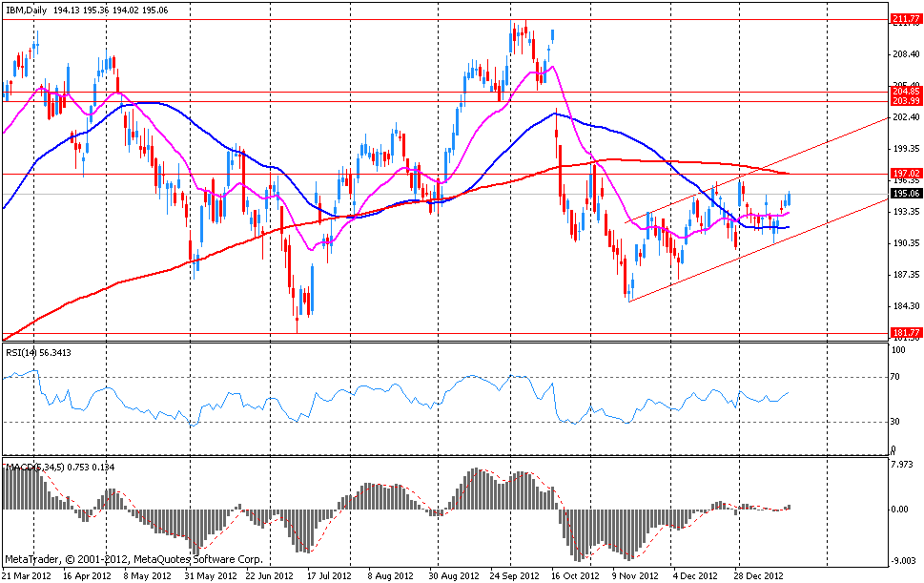
Task: Click the 9 Nov 2012 date label
Action: 635,576
